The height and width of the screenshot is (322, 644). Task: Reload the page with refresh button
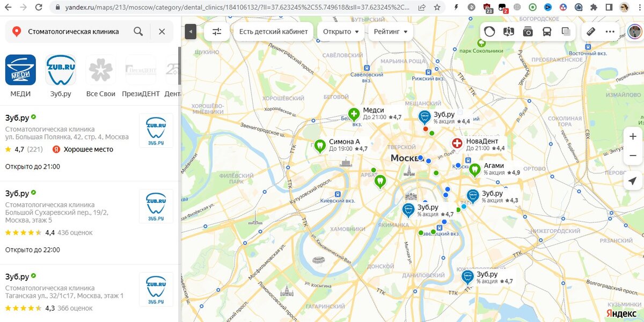39,8
